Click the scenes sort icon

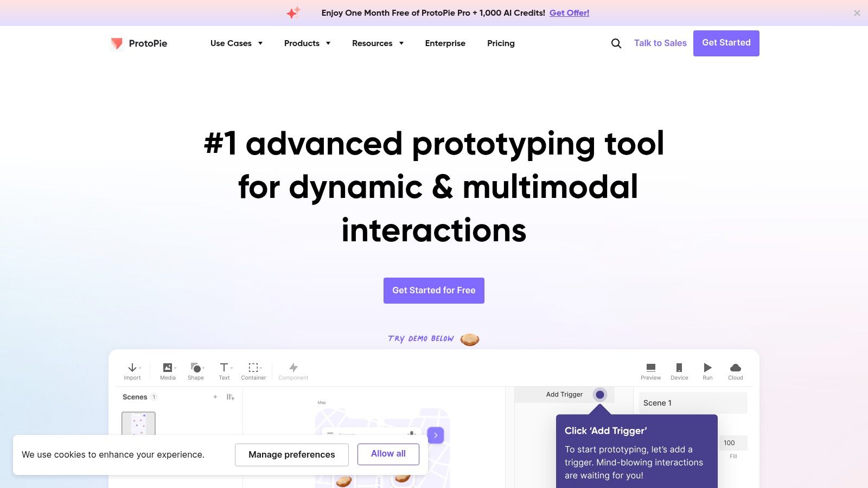231,397
